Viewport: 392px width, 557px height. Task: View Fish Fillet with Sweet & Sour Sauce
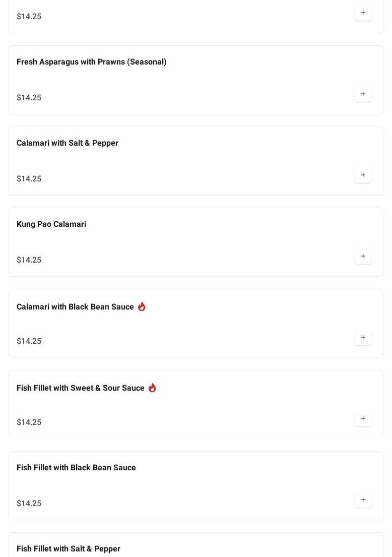81,388
